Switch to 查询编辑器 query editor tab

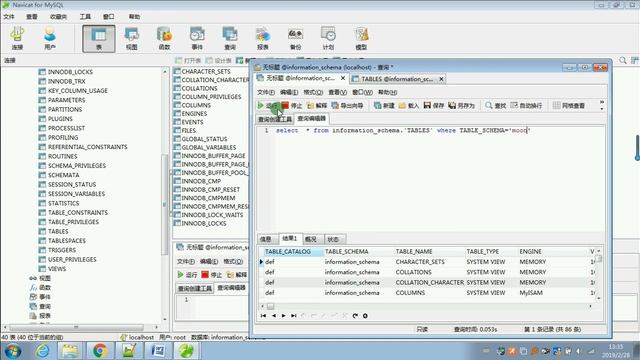coord(311,118)
